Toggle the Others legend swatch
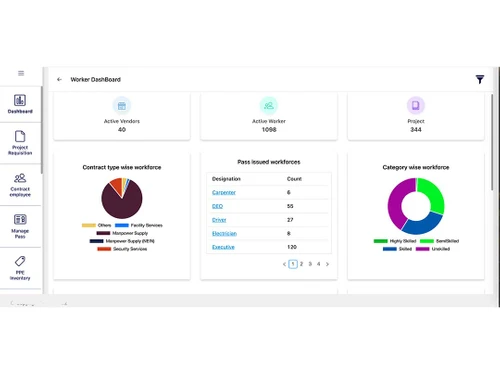 (89, 225)
